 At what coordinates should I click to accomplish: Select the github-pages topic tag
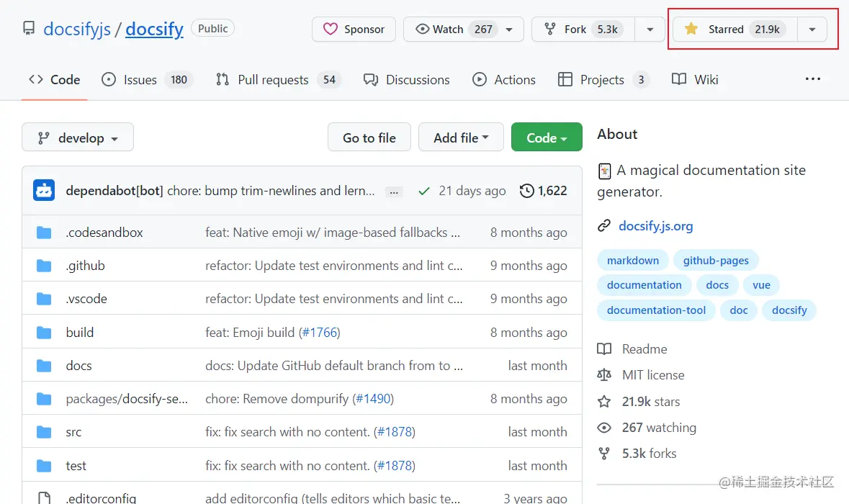pos(716,261)
